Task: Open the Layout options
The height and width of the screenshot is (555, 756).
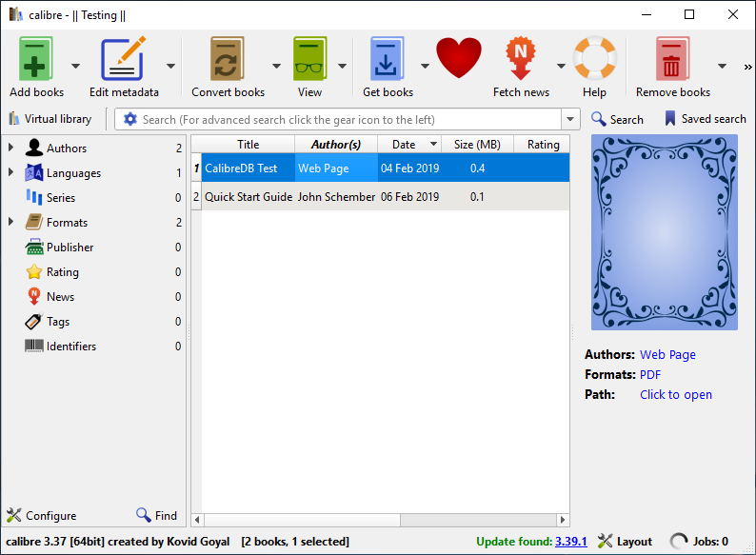Action: (625, 542)
